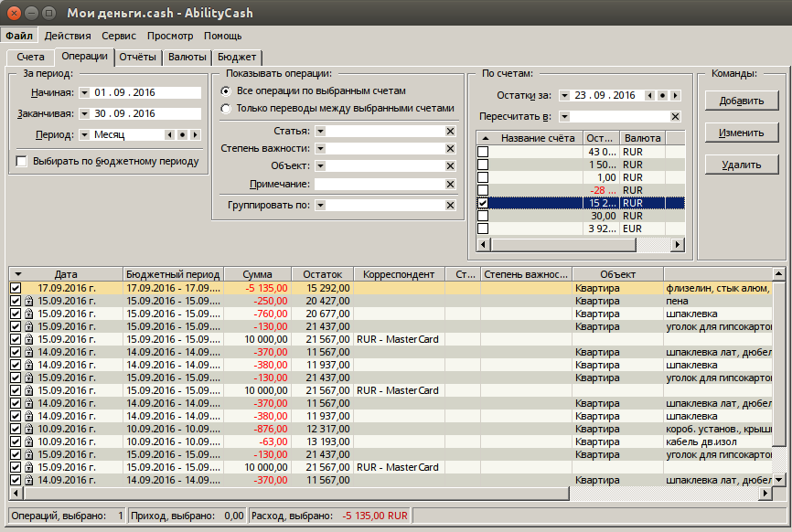
Task: Open the Начиная date dropdown
Action: 84,93
